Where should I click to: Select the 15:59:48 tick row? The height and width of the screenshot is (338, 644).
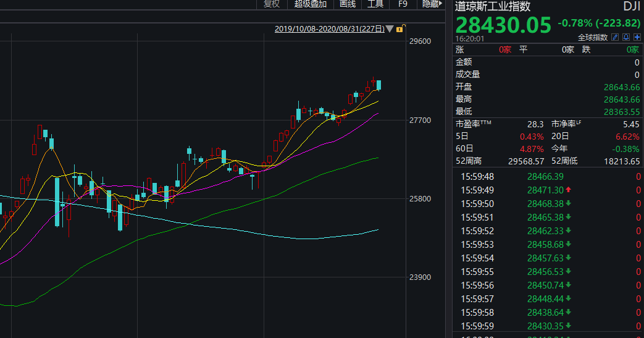pos(548,177)
